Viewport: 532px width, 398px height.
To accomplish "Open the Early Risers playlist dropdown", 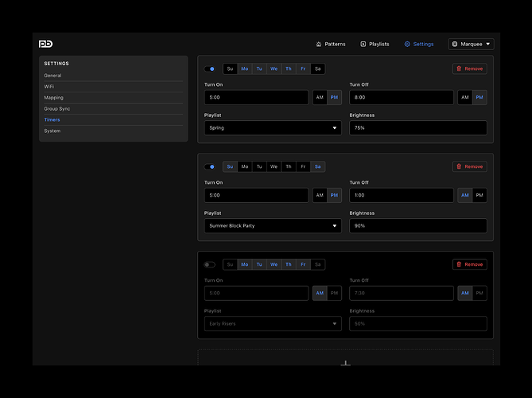I will [273, 323].
